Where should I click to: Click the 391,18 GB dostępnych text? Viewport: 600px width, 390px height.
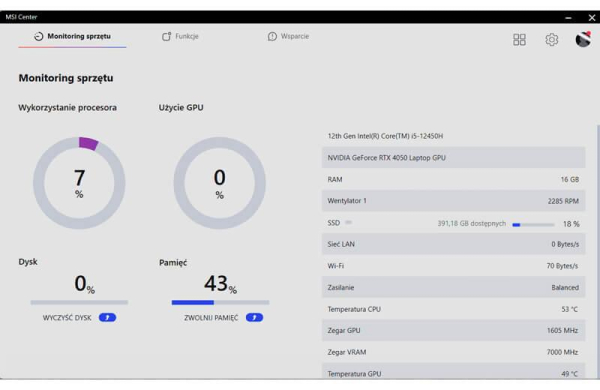pyautogui.click(x=471, y=224)
